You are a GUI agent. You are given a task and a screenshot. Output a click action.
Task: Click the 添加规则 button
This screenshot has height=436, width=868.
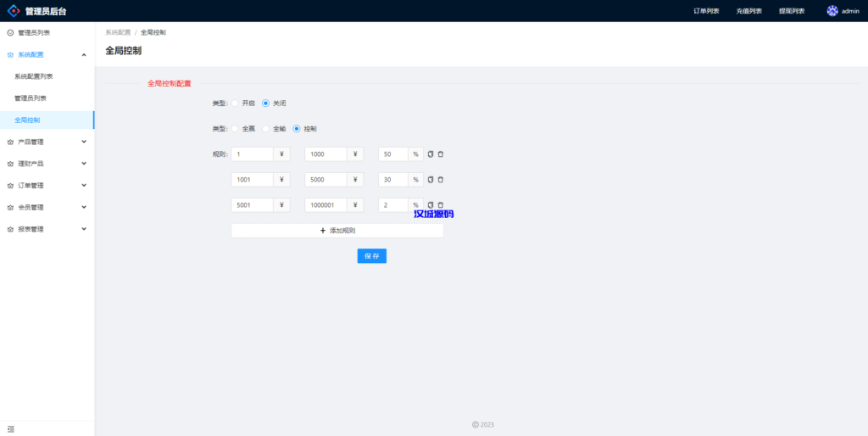coord(337,231)
